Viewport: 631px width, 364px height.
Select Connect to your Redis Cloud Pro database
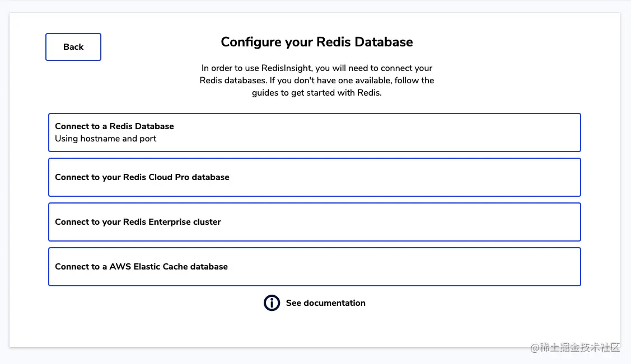[x=314, y=177]
